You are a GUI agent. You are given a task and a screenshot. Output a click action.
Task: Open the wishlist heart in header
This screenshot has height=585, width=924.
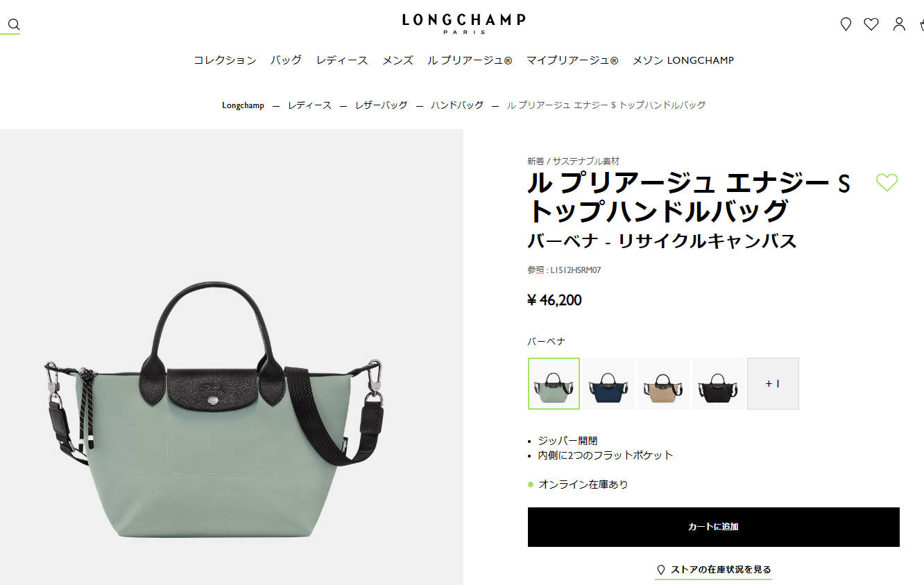click(871, 25)
